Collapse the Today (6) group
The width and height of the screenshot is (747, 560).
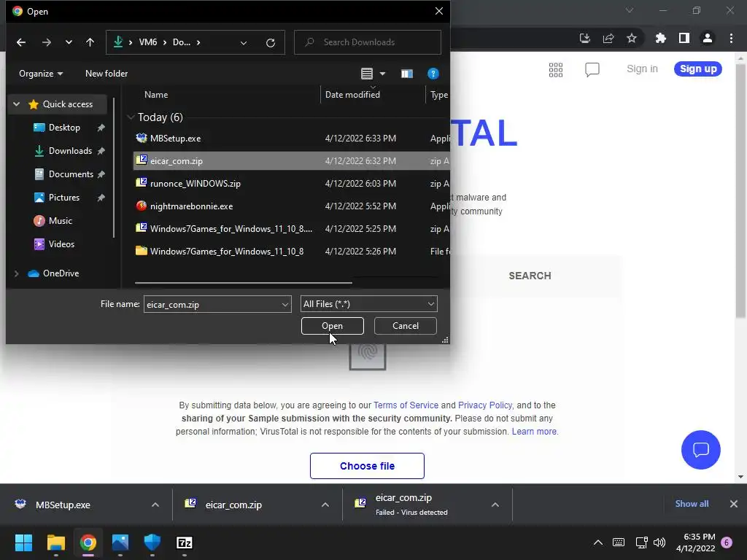pyautogui.click(x=131, y=117)
